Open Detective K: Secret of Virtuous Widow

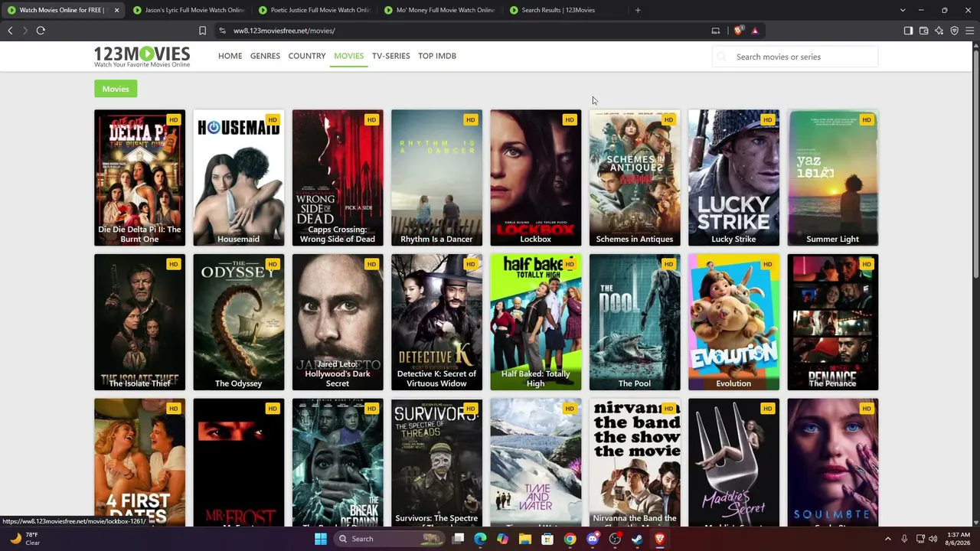436,322
